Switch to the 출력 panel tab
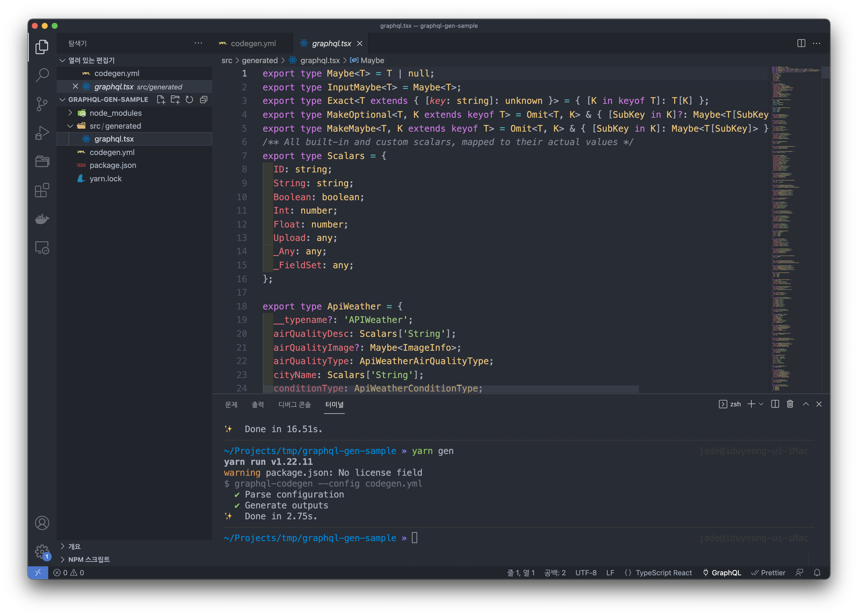The width and height of the screenshot is (858, 616). pos(258,404)
